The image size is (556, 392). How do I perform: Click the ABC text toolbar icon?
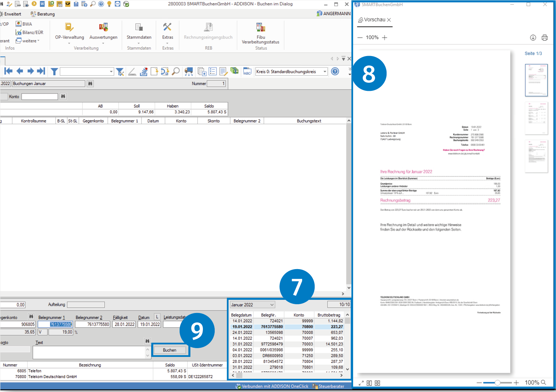click(247, 72)
